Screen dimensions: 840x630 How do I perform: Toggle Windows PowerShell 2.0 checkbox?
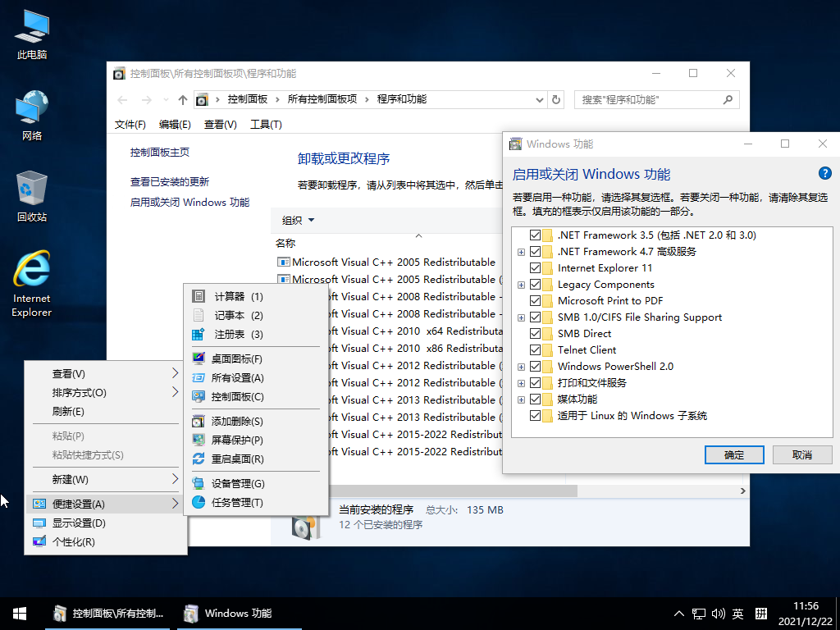(535, 367)
